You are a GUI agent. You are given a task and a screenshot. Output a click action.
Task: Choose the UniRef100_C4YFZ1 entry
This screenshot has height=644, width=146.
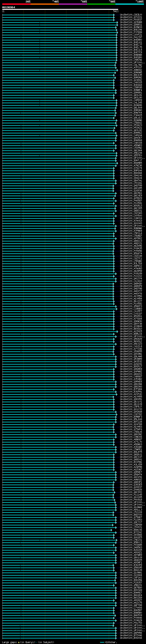pyautogui.click(x=131, y=35)
